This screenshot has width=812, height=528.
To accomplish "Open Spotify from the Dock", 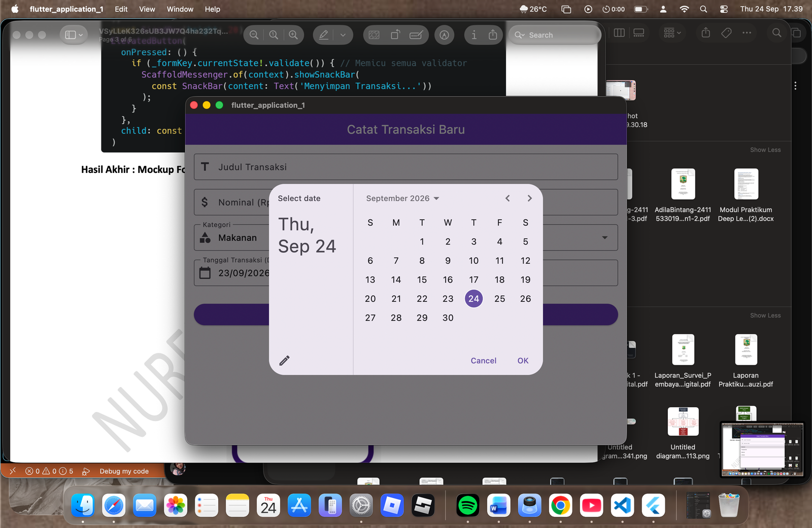I will pyautogui.click(x=467, y=506).
